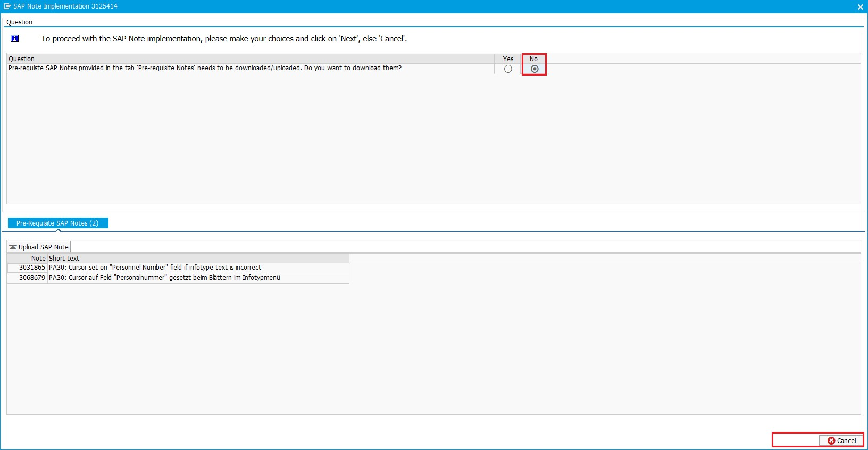The height and width of the screenshot is (450, 868).
Task: Select the No radio button
Action: [x=535, y=69]
